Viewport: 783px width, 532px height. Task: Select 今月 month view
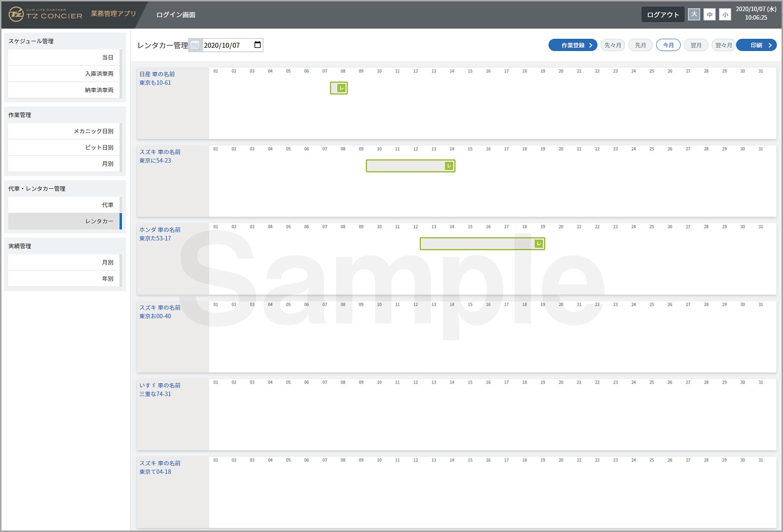pos(668,45)
